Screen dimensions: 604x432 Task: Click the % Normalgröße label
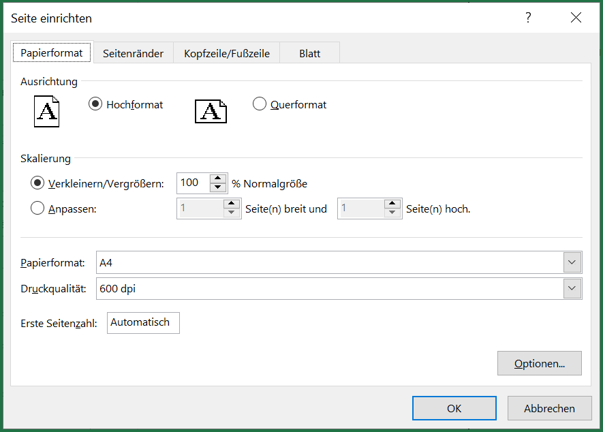click(x=269, y=184)
